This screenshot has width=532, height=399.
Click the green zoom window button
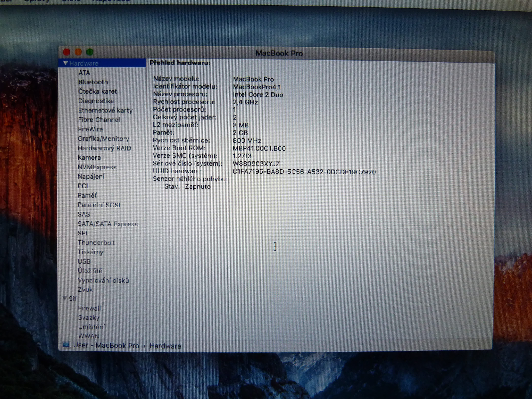click(90, 52)
